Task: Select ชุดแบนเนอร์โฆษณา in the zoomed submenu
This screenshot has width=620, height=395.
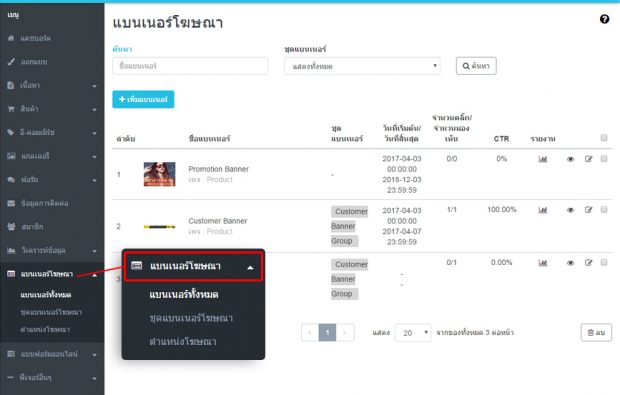Action: click(x=191, y=318)
